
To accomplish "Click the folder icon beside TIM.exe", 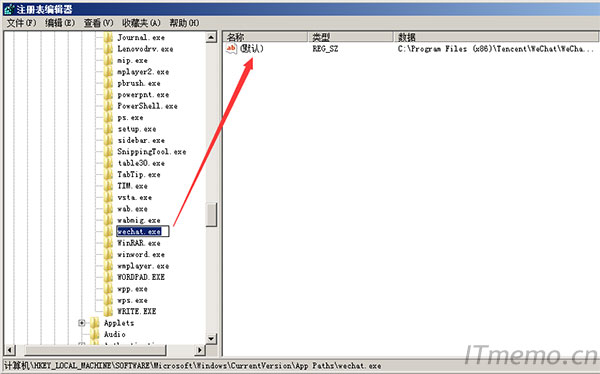I will pyautogui.click(x=108, y=186).
